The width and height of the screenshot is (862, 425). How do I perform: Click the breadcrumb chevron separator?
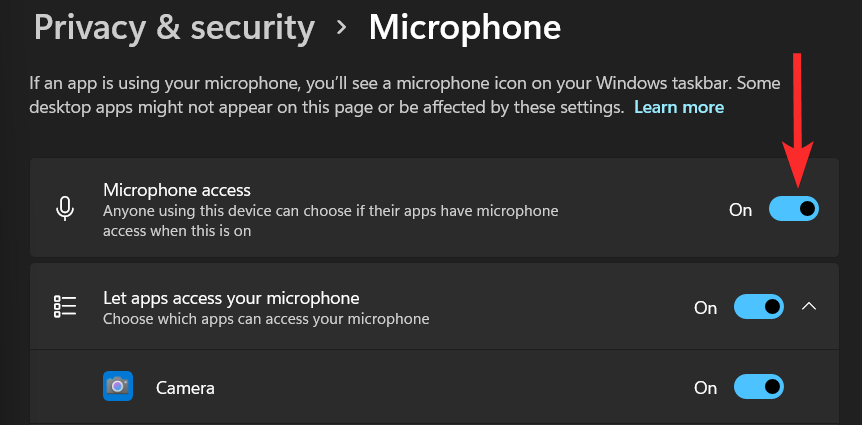342,27
